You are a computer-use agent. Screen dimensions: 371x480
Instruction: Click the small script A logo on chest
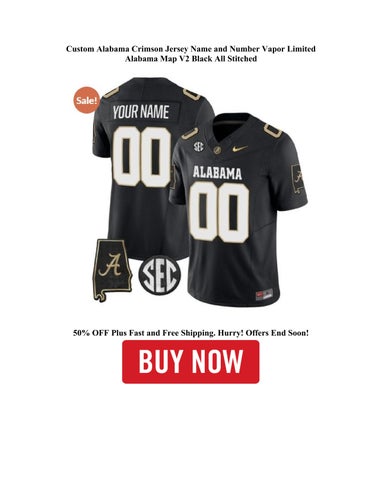(x=217, y=150)
